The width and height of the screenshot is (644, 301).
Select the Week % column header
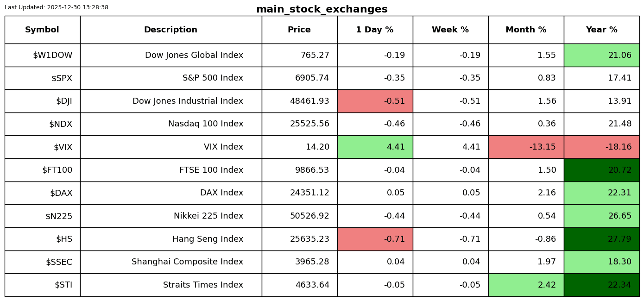[450, 30]
